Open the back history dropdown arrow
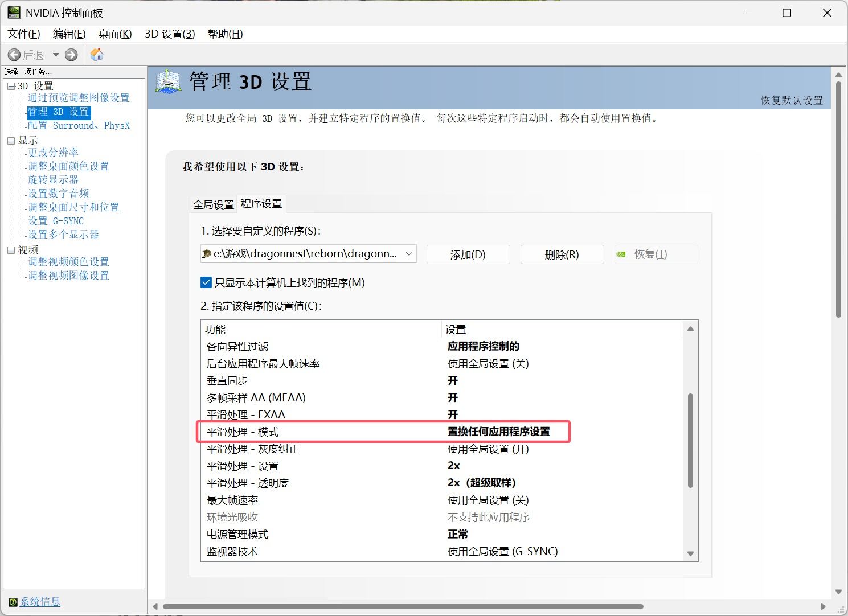The image size is (848, 616). click(56, 55)
